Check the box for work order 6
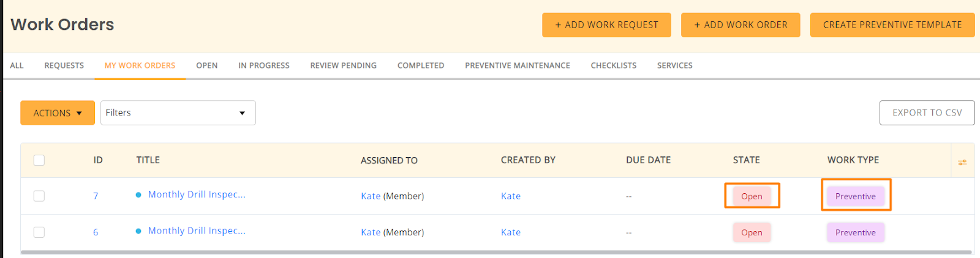 (x=39, y=232)
